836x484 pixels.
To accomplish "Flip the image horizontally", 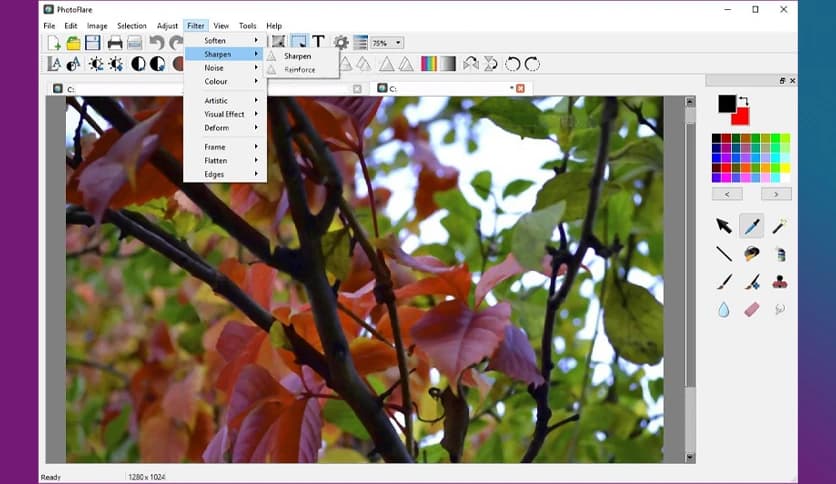I will click(x=471, y=64).
